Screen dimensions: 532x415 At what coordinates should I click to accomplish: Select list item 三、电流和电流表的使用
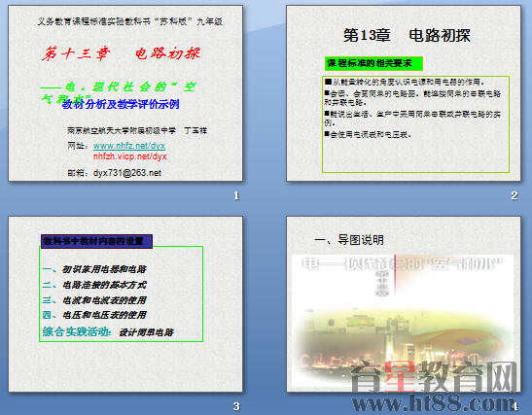click(94, 300)
